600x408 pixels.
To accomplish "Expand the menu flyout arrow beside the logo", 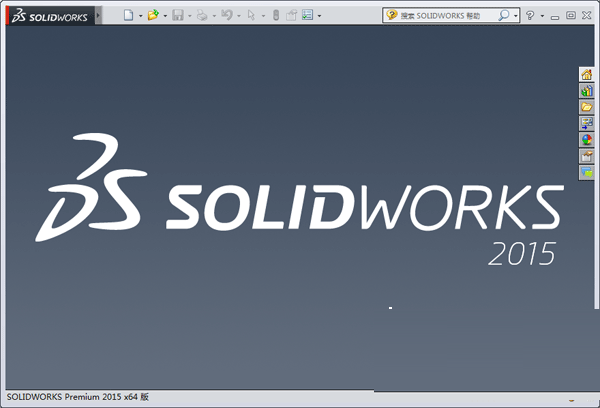I will (x=98, y=16).
